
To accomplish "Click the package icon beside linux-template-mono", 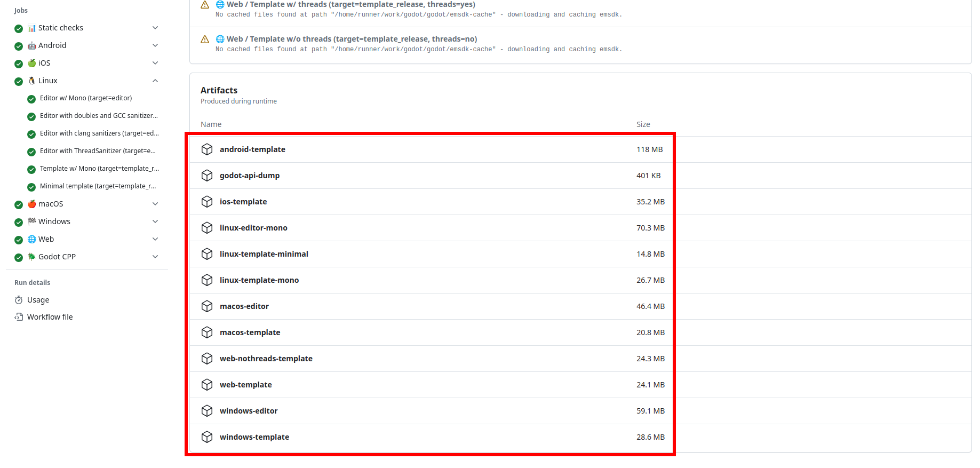I will click(207, 280).
